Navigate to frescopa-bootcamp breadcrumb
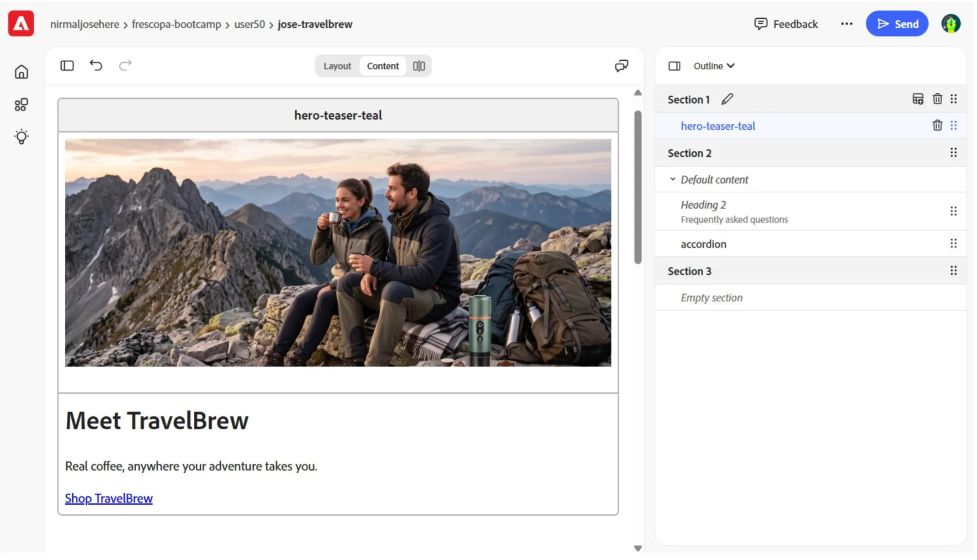The width and height of the screenshot is (977, 560). pos(177,24)
